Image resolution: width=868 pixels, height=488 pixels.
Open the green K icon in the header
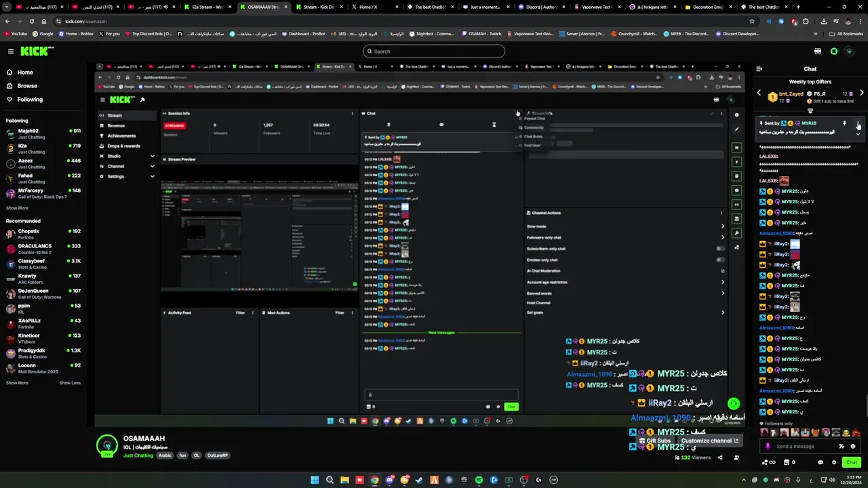pos(834,52)
